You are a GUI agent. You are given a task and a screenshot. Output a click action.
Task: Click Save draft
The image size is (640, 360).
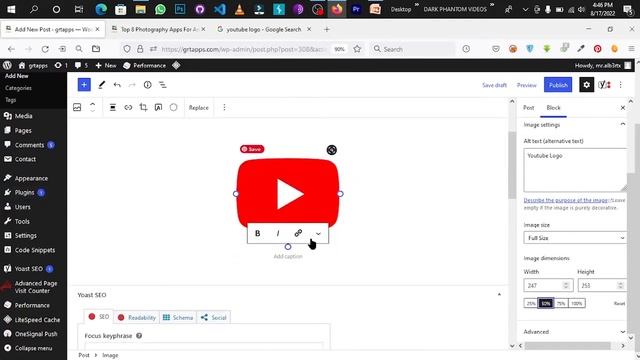point(494,85)
